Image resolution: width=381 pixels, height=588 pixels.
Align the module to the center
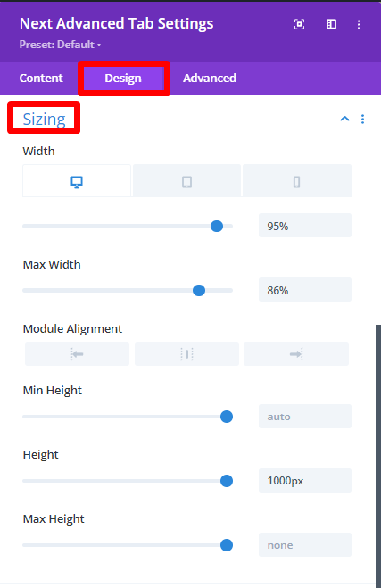coord(186,353)
